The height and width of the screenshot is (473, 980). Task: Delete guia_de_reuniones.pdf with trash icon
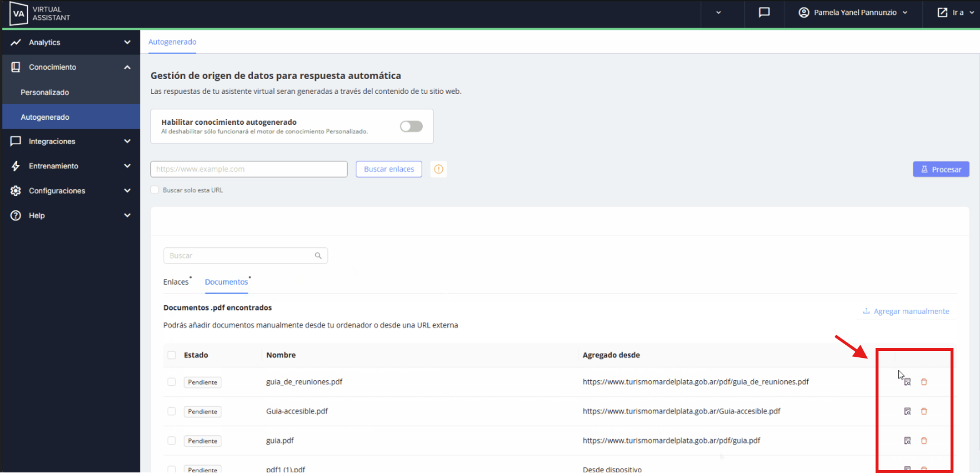924,382
